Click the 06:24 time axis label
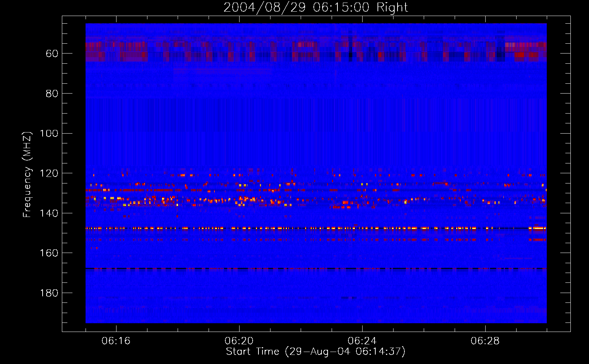This screenshot has width=589, height=364. [x=362, y=341]
